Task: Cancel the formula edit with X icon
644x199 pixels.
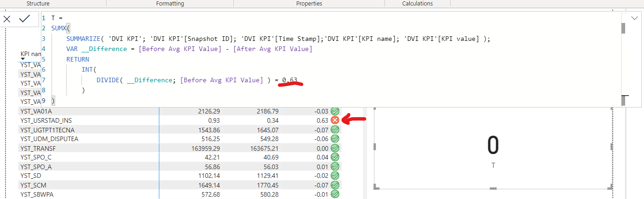Action: [7, 19]
